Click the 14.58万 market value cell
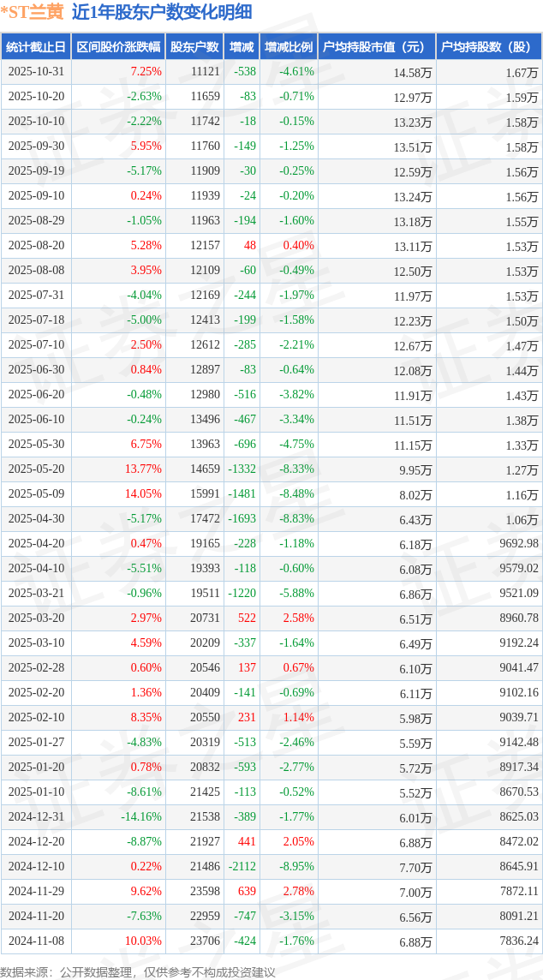543x980 pixels. click(x=412, y=73)
